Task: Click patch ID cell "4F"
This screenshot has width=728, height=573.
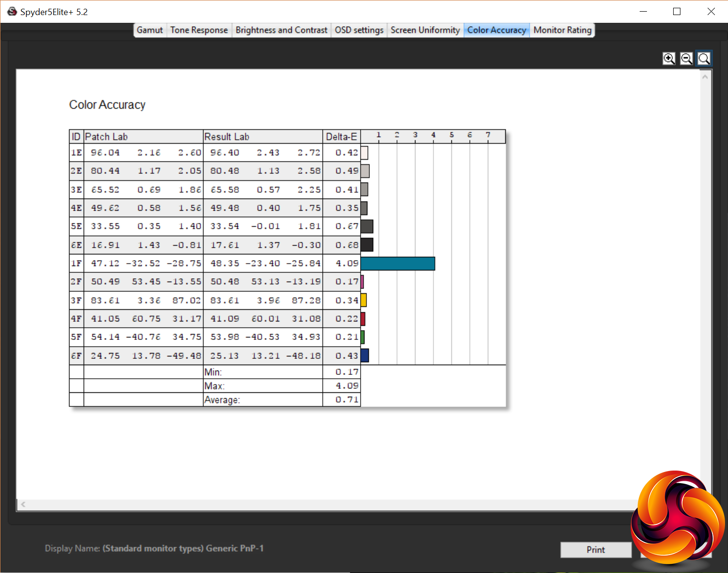Action: pos(77,319)
